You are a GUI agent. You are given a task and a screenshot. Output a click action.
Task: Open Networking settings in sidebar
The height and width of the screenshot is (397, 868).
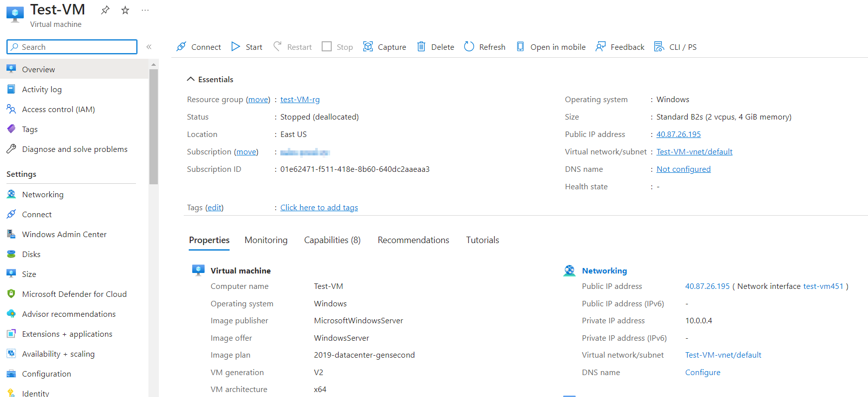74,194
